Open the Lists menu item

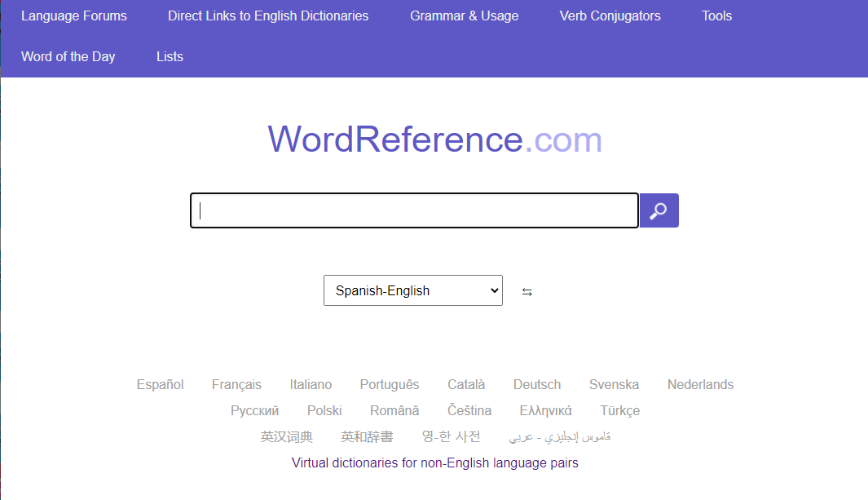pyautogui.click(x=170, y=56)
